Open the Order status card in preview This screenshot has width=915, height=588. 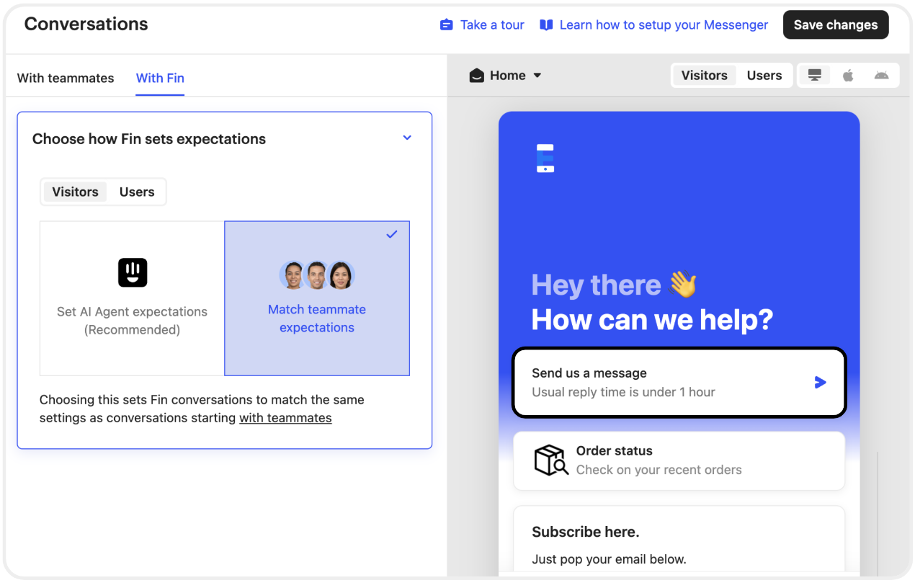679,460
